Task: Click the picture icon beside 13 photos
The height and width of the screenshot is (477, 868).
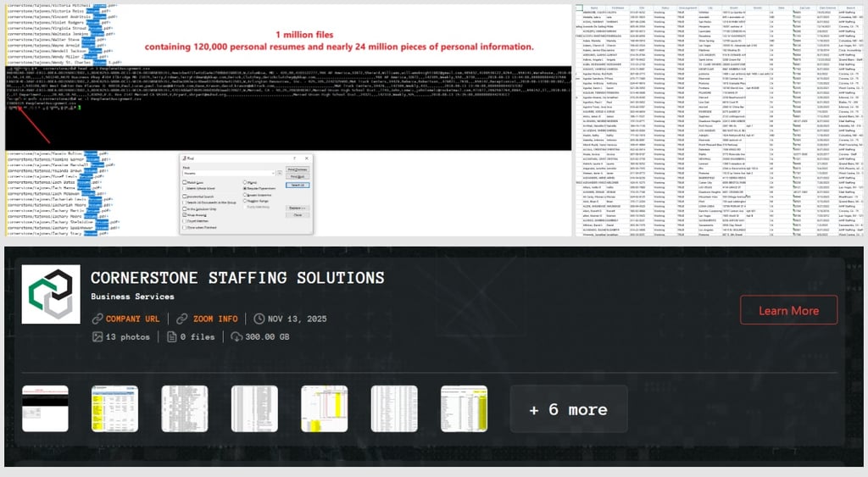Action: pos(97,336)
